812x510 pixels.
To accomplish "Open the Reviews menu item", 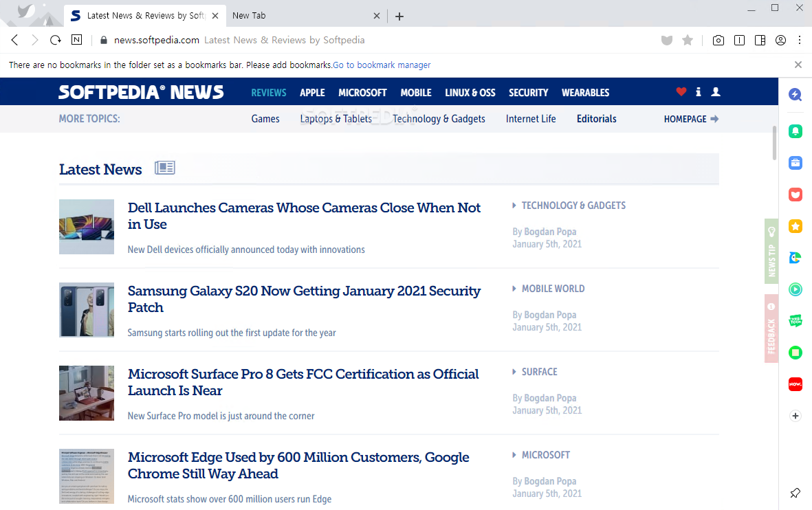I will 269,93.
